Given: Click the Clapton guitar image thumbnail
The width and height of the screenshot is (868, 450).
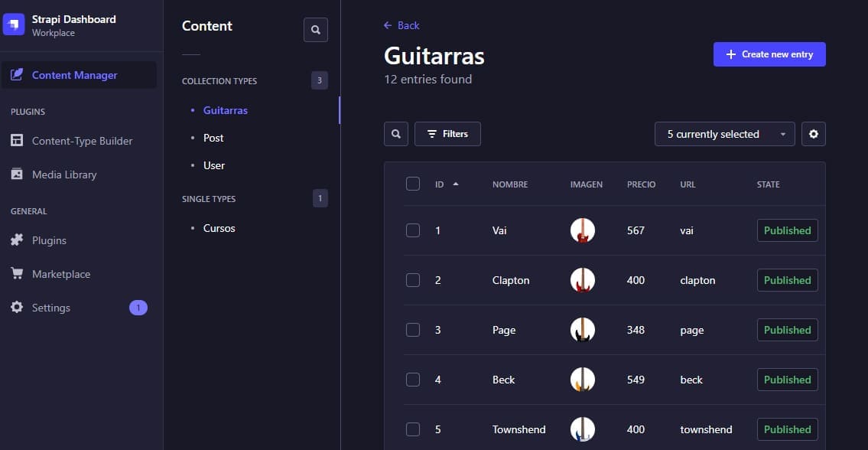Looking at the screenshot, I should point(583,280).
